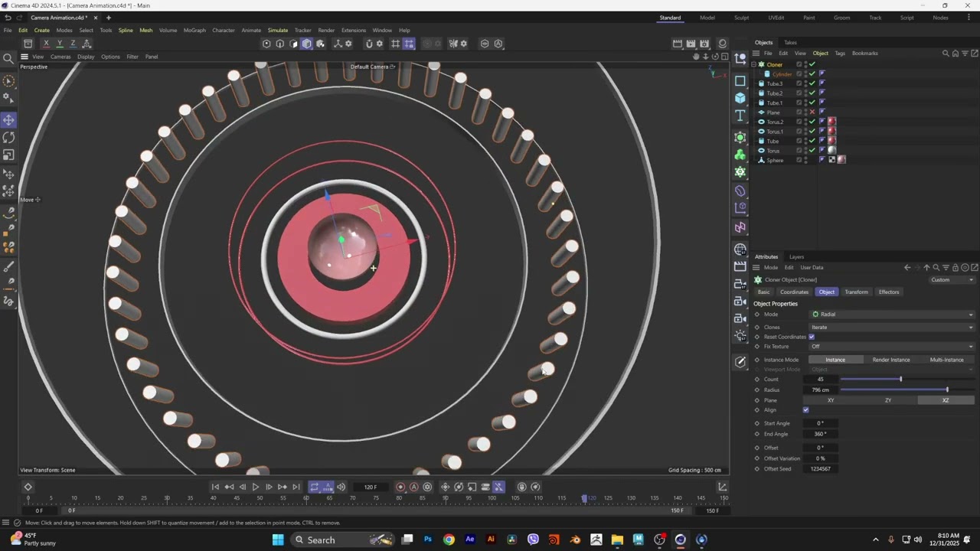This screenshot has width=980, height=551.
Task: Click Torus.2 red material tag
Action: pos(831,122)
